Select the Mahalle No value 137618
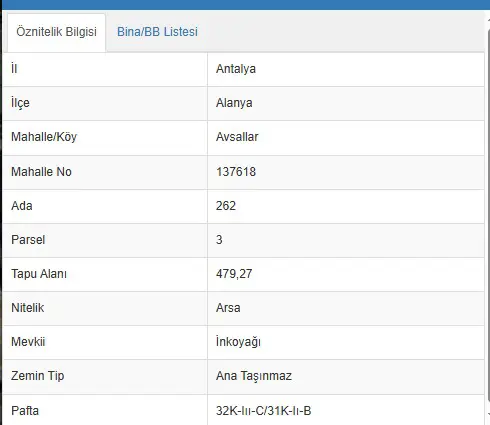The image size is (490, 425). [236, 172]
